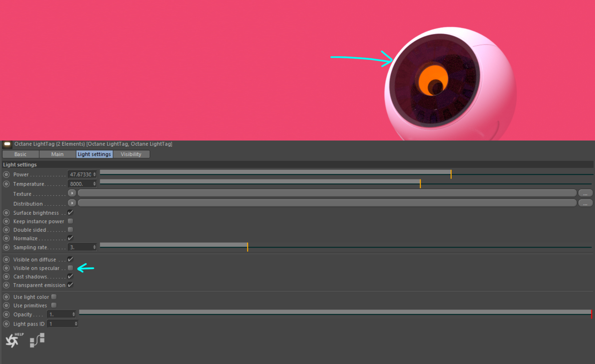Viewport: 595px width, 364px height.
Task: Click the Opacity animation keyframe circle
Action: coord(6,314)
